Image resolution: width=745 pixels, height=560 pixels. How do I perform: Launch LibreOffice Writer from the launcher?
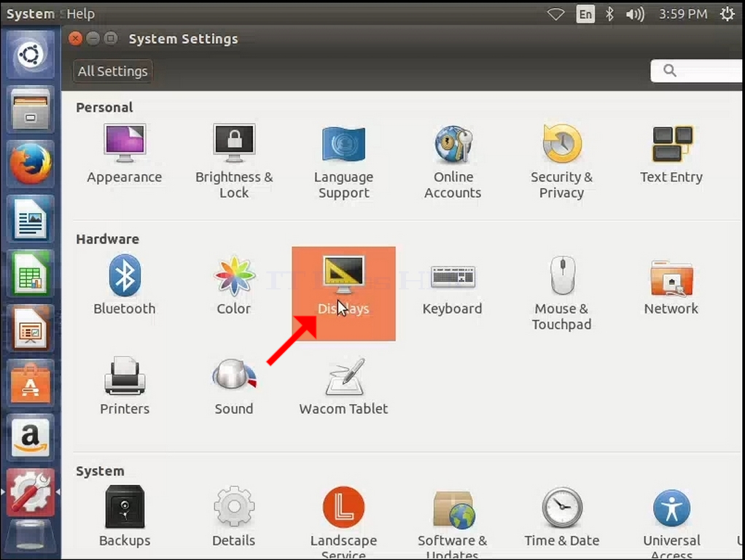pyautogui.click(x=31, y=219)
